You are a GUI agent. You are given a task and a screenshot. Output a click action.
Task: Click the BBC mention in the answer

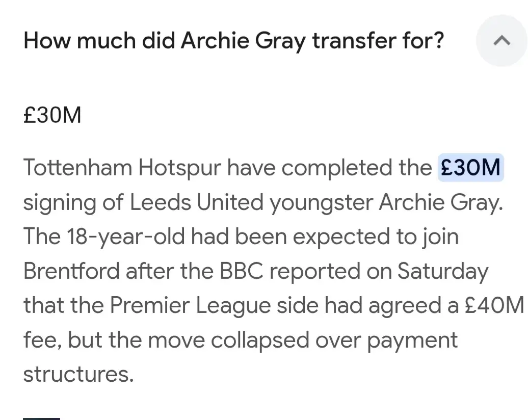tap(241, 272)
